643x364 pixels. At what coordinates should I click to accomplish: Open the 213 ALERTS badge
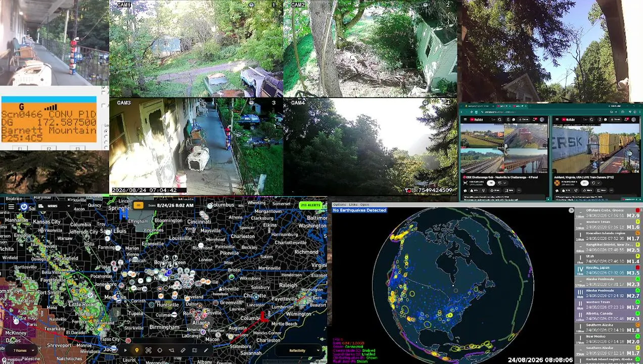point(310,205)
